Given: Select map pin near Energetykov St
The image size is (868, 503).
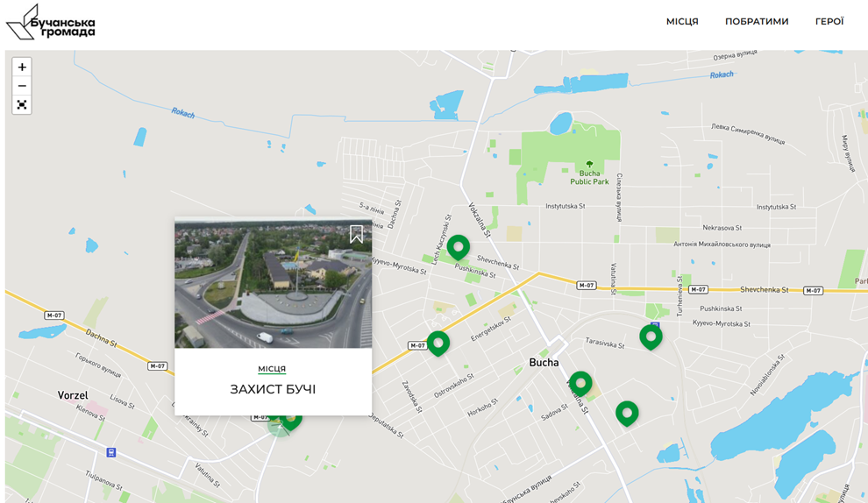Looking at the screenshot, I should point(438,344).
